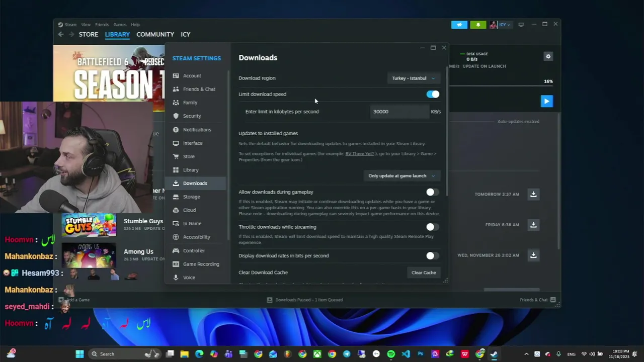Open Only update at game launch dropdown
Image resolution: width=644 pixels, height=362 pixels.
coord(401,176)
